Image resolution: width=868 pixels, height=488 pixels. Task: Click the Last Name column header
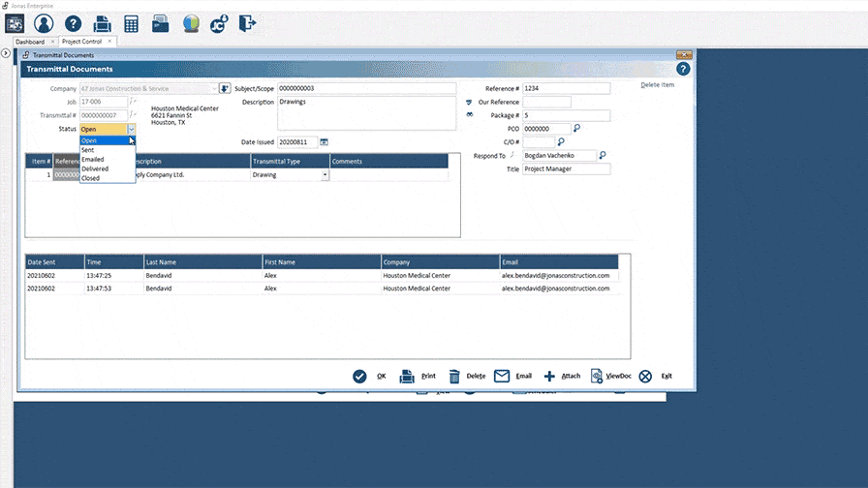coord(202,261)
